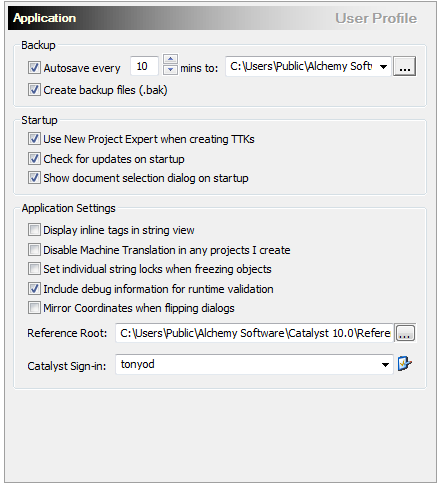
Task: Browse for autosave folder with ellipsis button
Action: click(404, 66)
